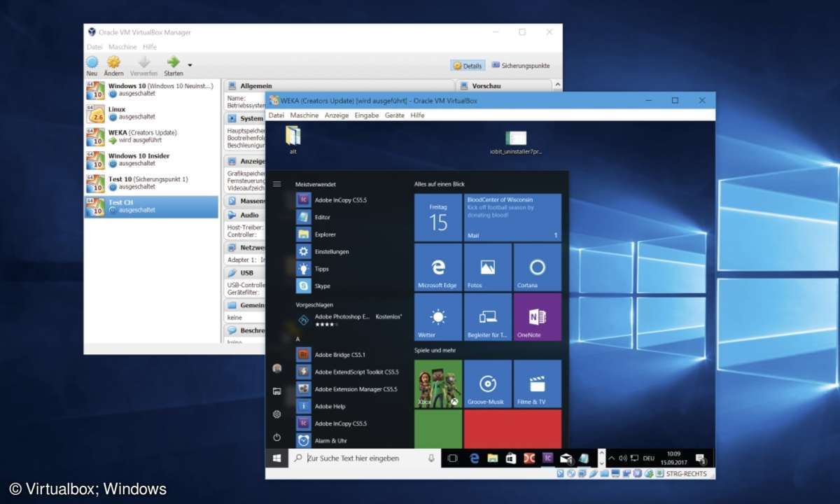Image resolution: width=840 pixels, height=504 pixels.
Task: Select the iobit_uninstaller file on guest desktop
Action: pos(517,142)
